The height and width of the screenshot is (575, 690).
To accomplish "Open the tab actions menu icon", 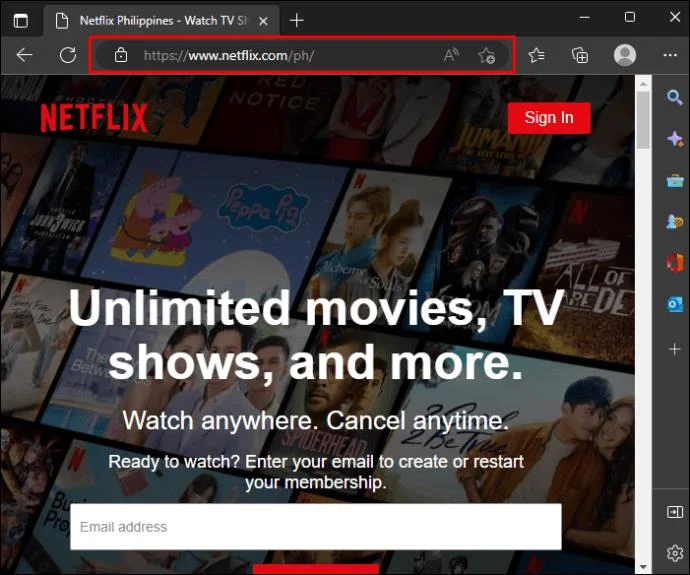I will pyautogui.click(x=20, y=21).
